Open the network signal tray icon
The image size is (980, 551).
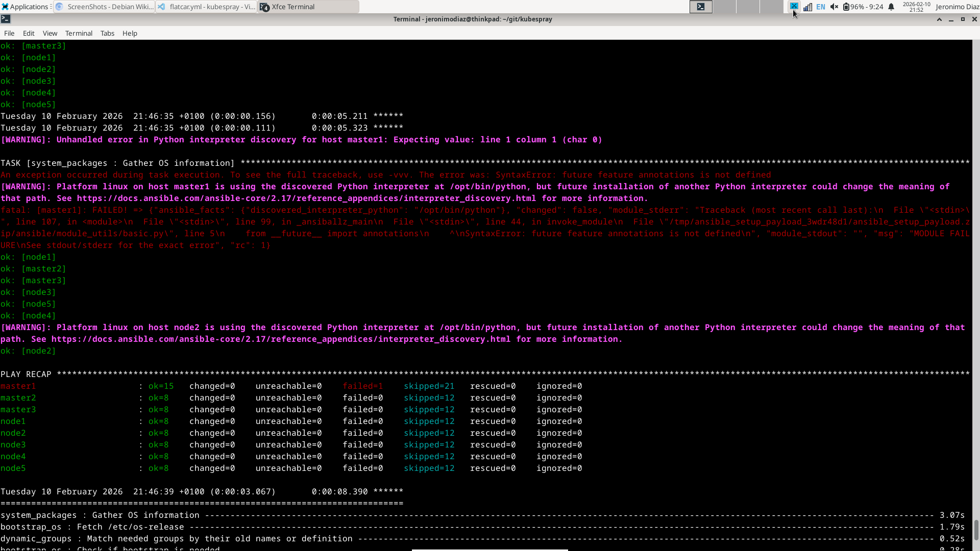pyautogui.click(x=807, y=7)
